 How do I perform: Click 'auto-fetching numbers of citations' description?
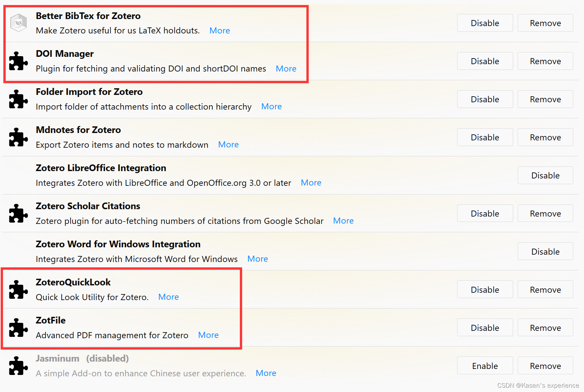[x=180, y=221]
